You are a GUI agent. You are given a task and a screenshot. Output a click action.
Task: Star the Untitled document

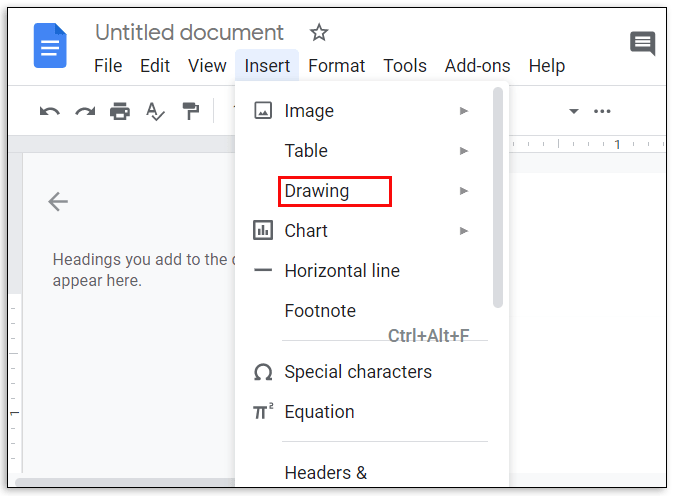pos(319,33)
